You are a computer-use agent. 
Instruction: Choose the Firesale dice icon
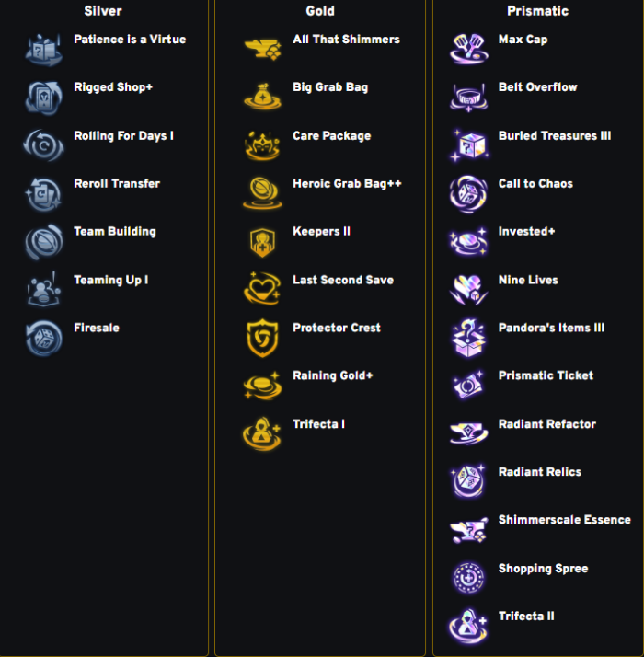coord(43,338)
